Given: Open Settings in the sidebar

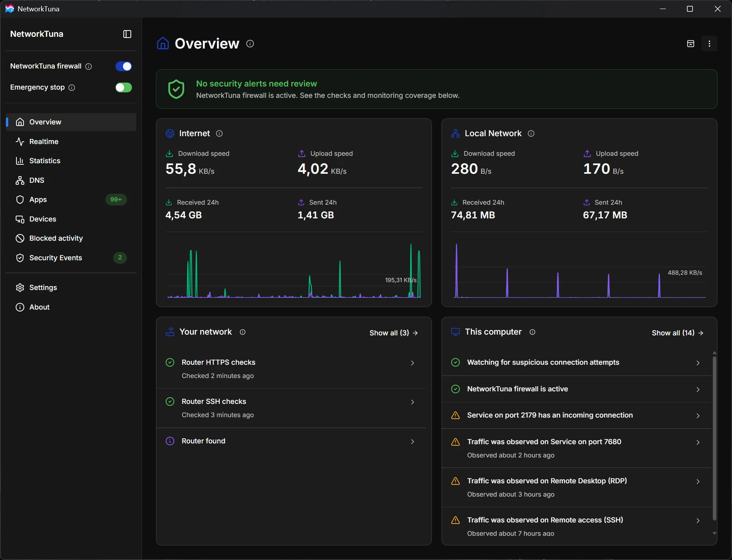Looking at the screenshot, I should coord(71,288).
